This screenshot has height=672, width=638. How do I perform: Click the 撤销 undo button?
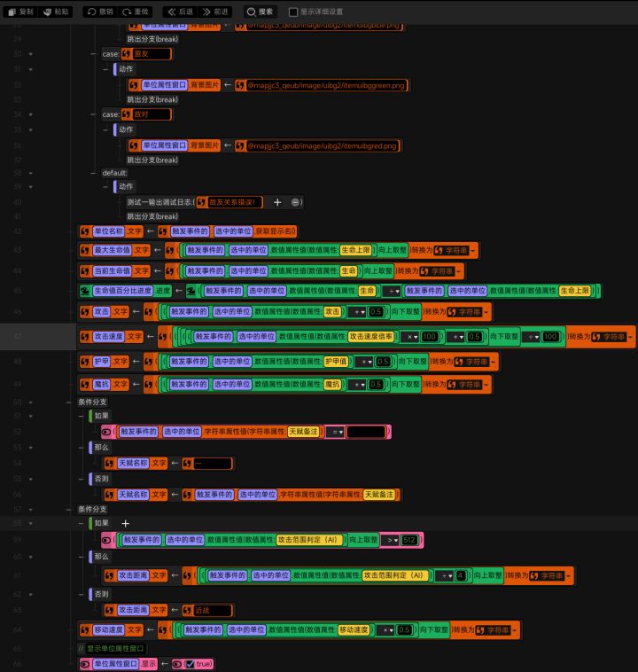click(100, 12)
